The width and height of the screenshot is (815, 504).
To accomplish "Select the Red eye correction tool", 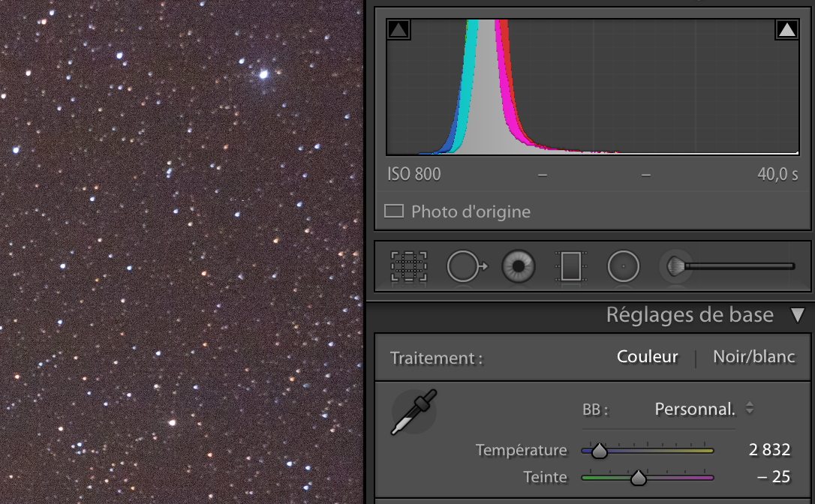I will (519, 266).
